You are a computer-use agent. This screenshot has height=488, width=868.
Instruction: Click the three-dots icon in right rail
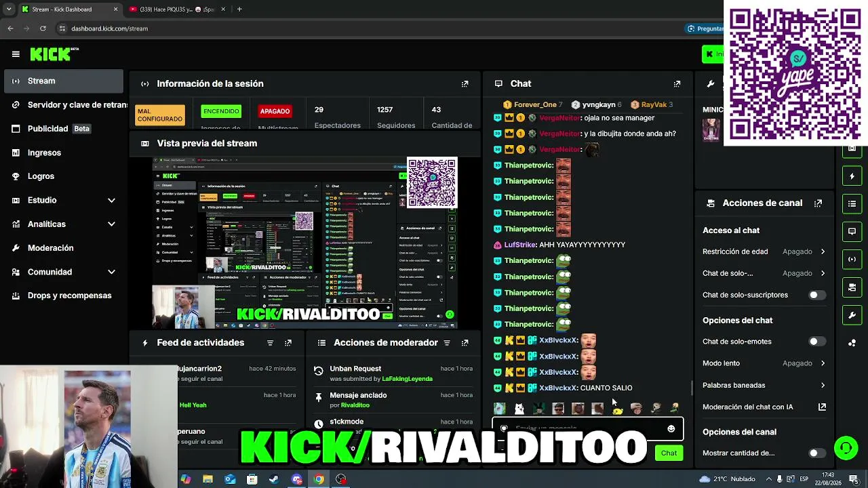pyautogui.click(x=852, y=343)
